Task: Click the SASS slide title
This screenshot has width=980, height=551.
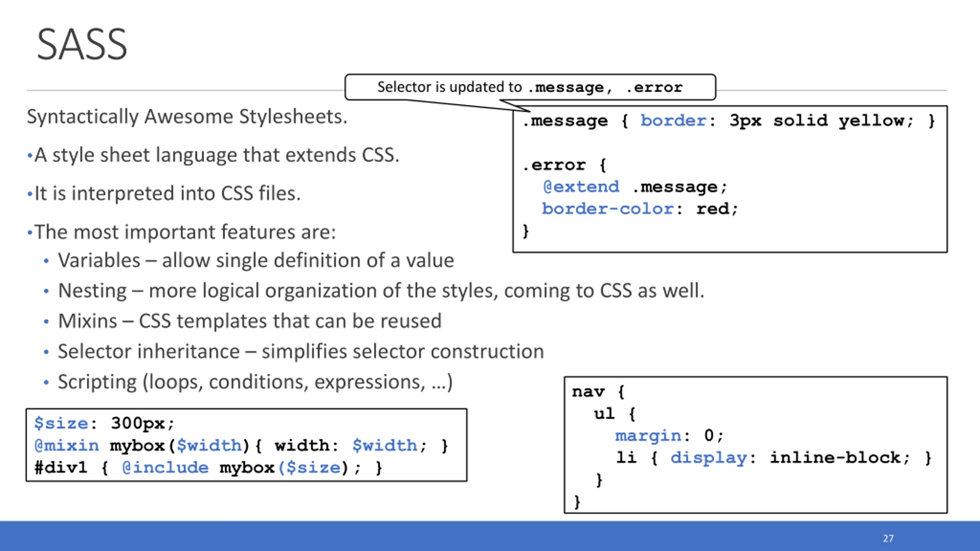Action: point(82,45)
